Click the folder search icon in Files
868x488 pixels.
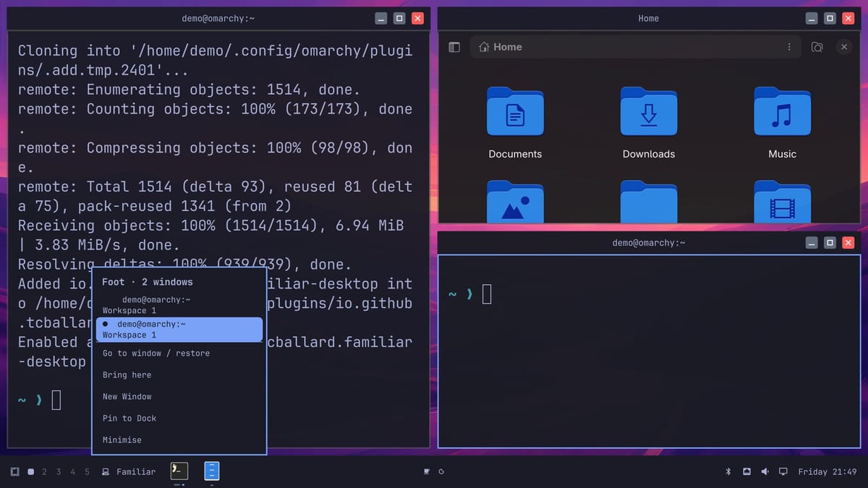(817, 47)
